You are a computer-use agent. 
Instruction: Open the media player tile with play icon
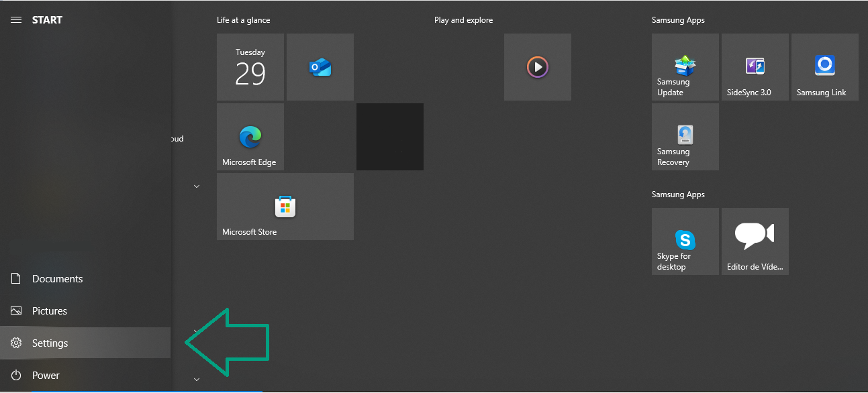click(x=538, y=67)
